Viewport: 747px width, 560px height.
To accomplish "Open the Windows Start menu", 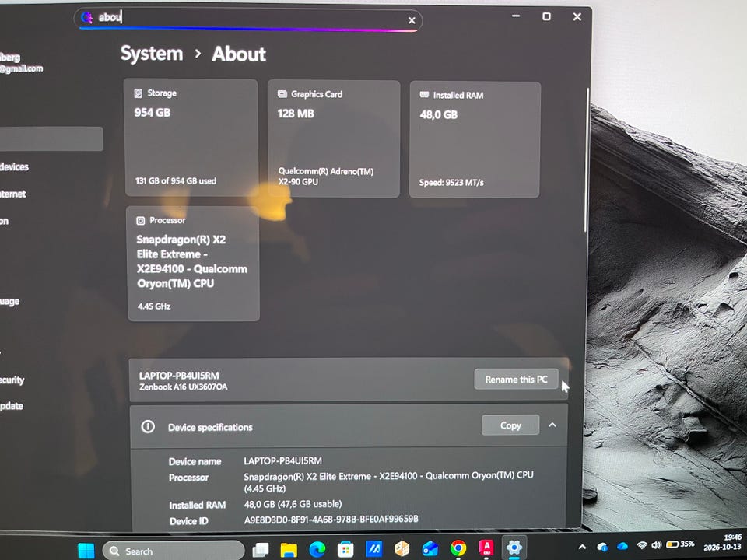I will (x=86, y=551).
